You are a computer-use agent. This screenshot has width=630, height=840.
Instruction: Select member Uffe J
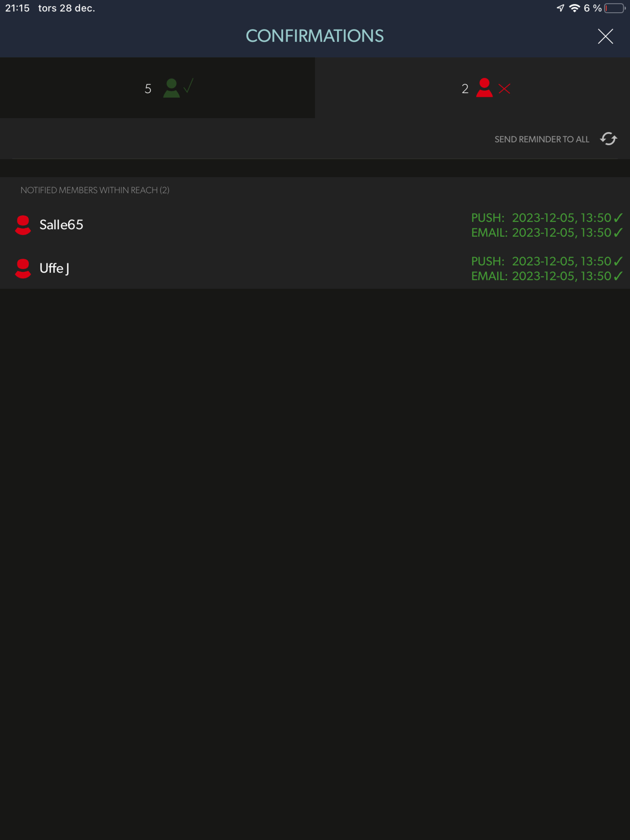click(x=54, y=268)
